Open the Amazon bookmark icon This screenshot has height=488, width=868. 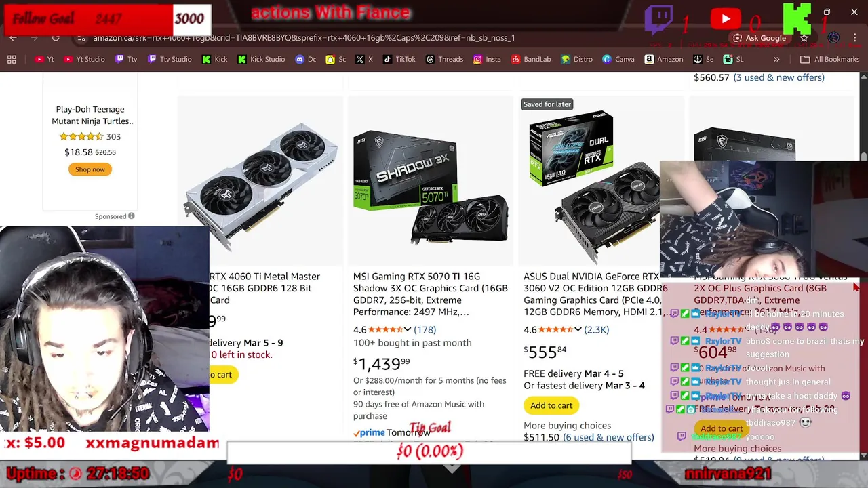point(650,60)
